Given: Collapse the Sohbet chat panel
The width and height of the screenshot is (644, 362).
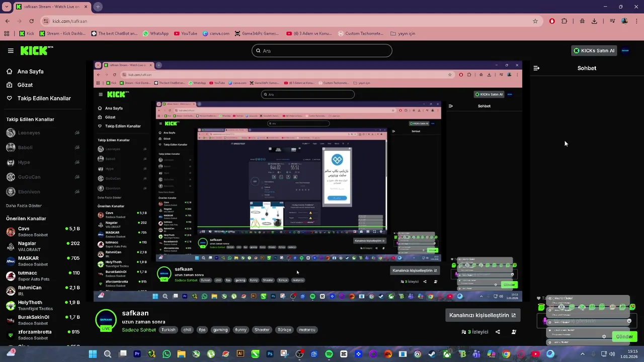Looking at the screenshot, I should point(536,68).
